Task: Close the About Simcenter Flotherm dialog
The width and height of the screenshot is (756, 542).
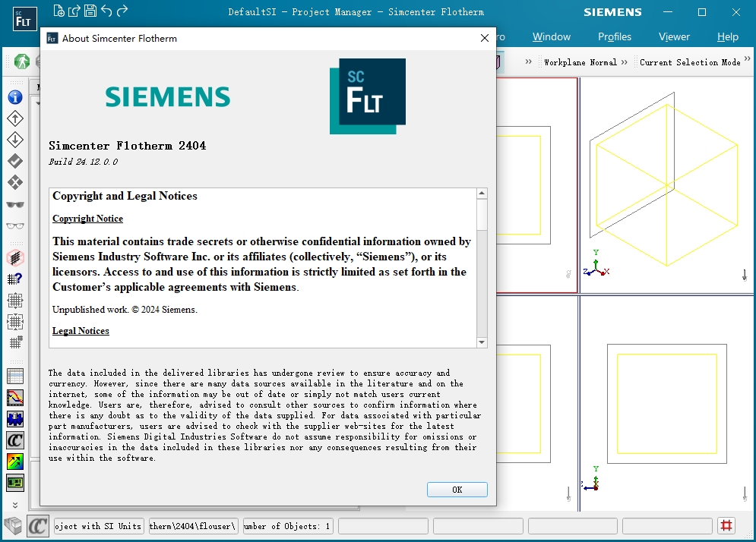Action: pyautogui.click(x=484, y=38)
